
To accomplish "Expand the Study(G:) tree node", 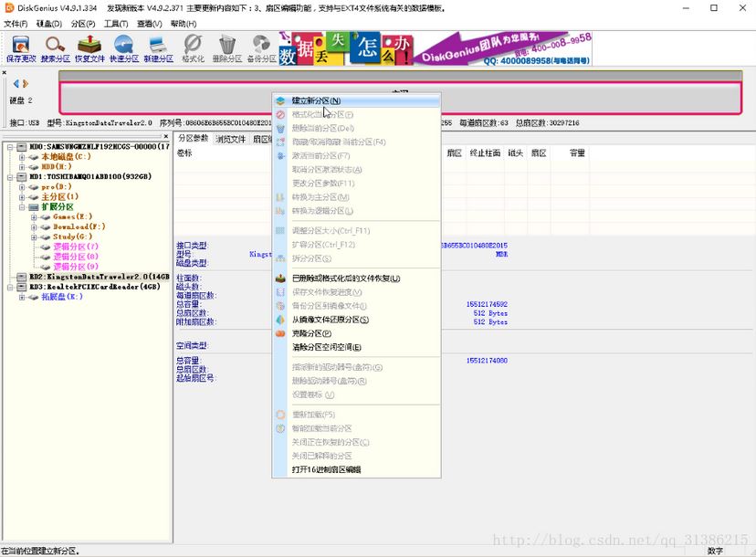I will click(x=34, y=237).
